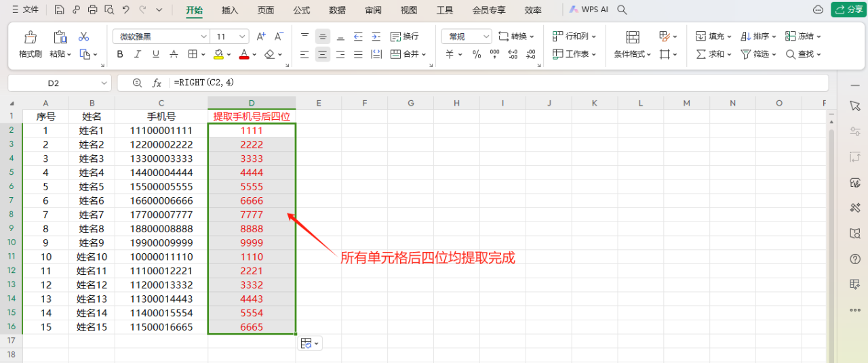Click the paste options icon below D16
The image size is (868, 363).
309,343
